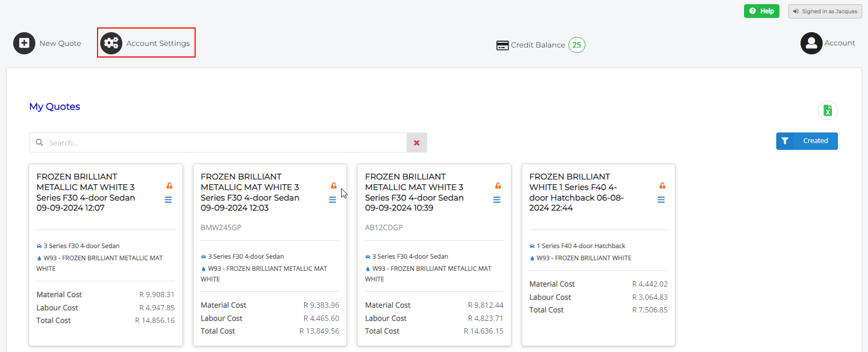Toggle lock on the AB12CDGP quote
The height and width of the screenshot is (352, 868).
(498, 186)
